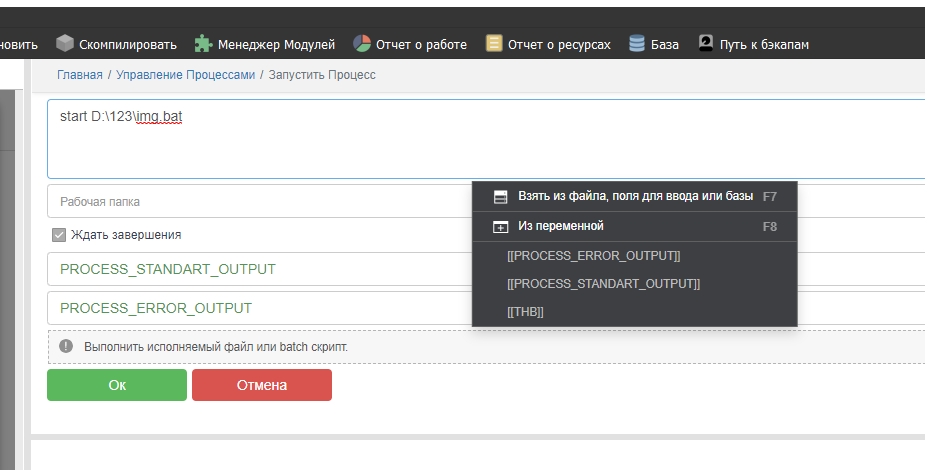925x470 pixels.
Task: Open Module Manager puzzle icon
Action: pos(203,44)
